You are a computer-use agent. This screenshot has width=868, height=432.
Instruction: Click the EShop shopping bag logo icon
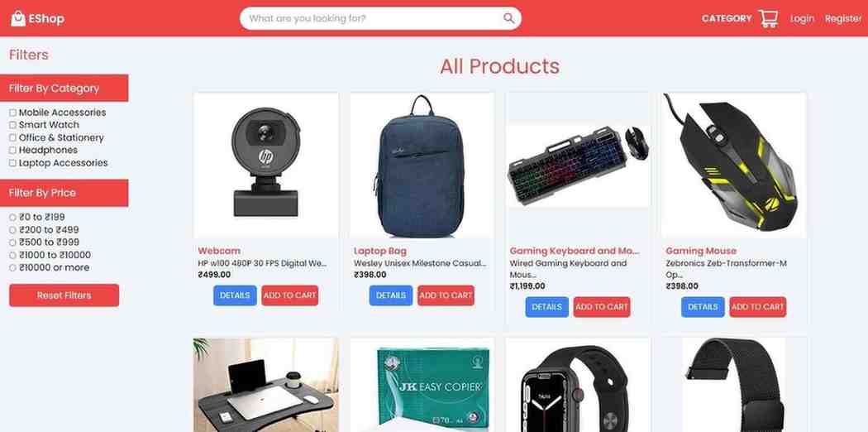pyautogui.click(x=18, y=18)
